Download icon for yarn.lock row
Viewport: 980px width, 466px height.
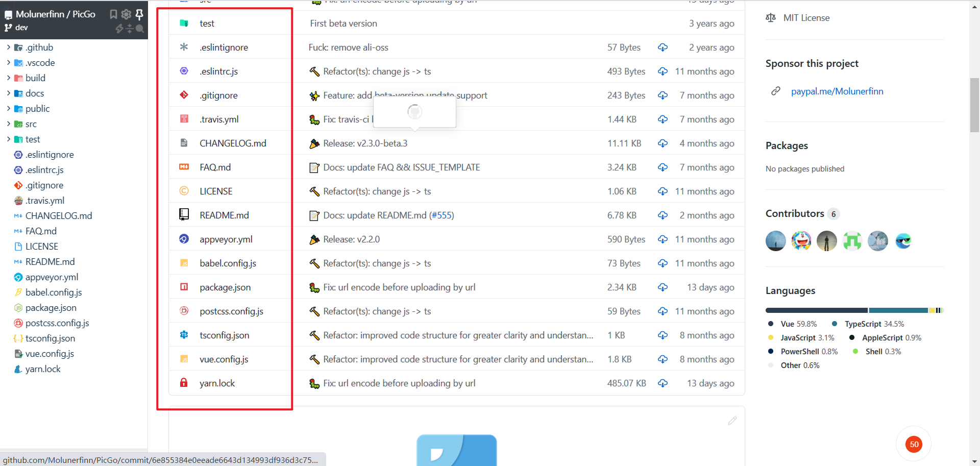(x=663, y=383)
